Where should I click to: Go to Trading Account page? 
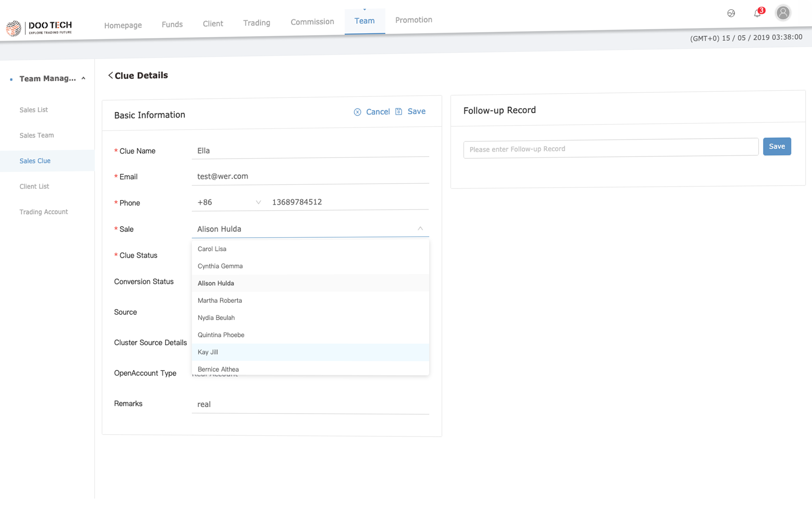coord(44,212)
